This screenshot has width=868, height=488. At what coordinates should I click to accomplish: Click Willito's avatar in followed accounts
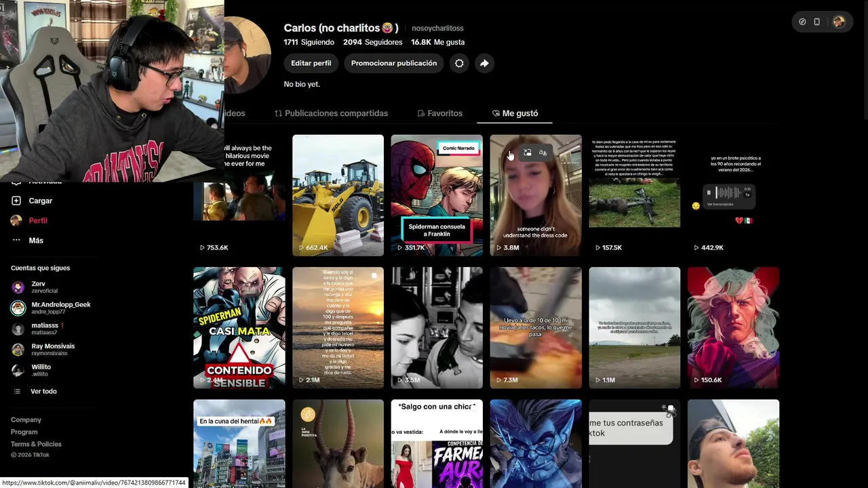18,370
